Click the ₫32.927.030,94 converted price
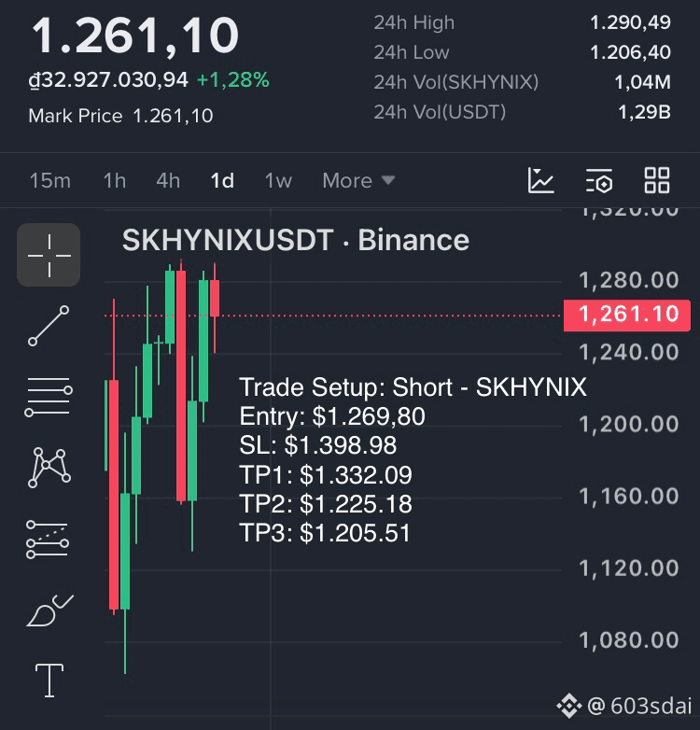This screenshot has width=700, height=730. click(x=108, y=80)
